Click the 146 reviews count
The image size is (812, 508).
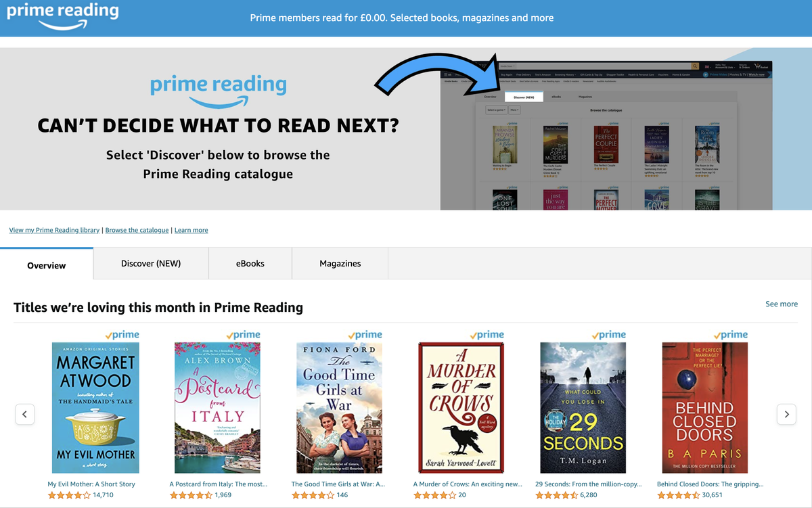(342, 495)
